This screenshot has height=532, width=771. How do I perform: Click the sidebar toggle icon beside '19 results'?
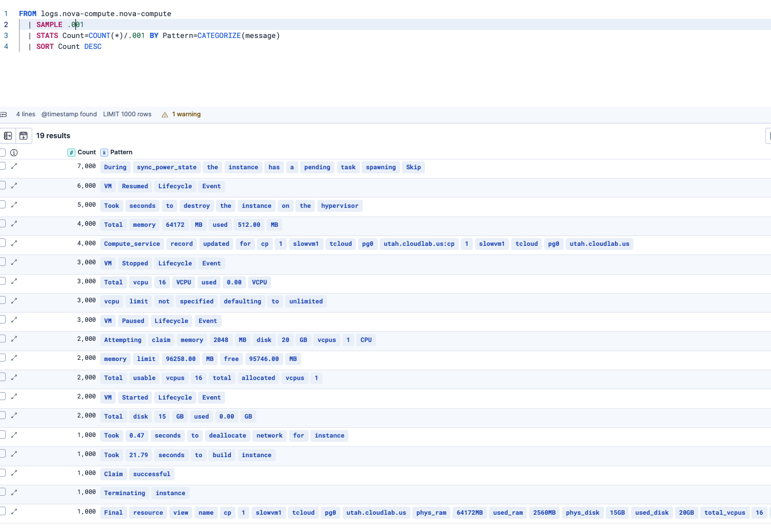pos(8,136)
